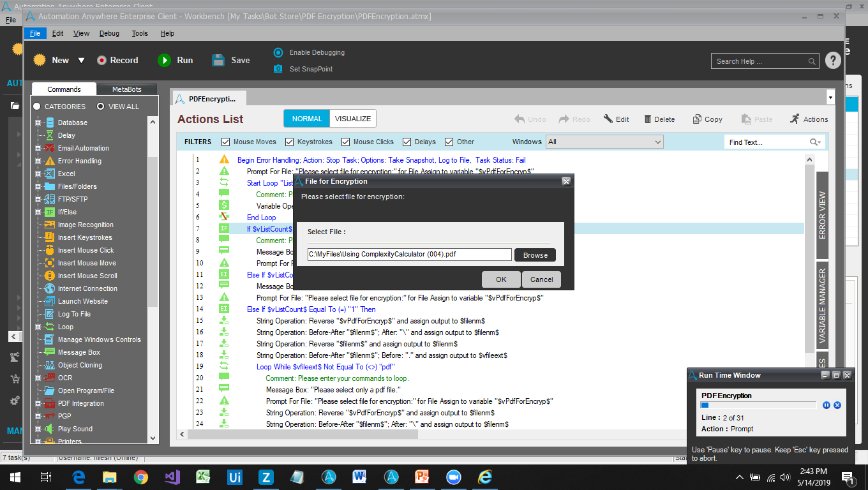This screenshot has width=868, height=490.
Task: Open the dropdown arrow next to New
Action: point(81,61)
